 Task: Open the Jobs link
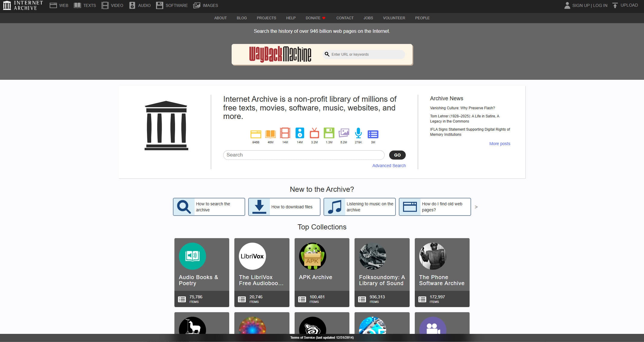pyautogui.click(x=368, y=18)
